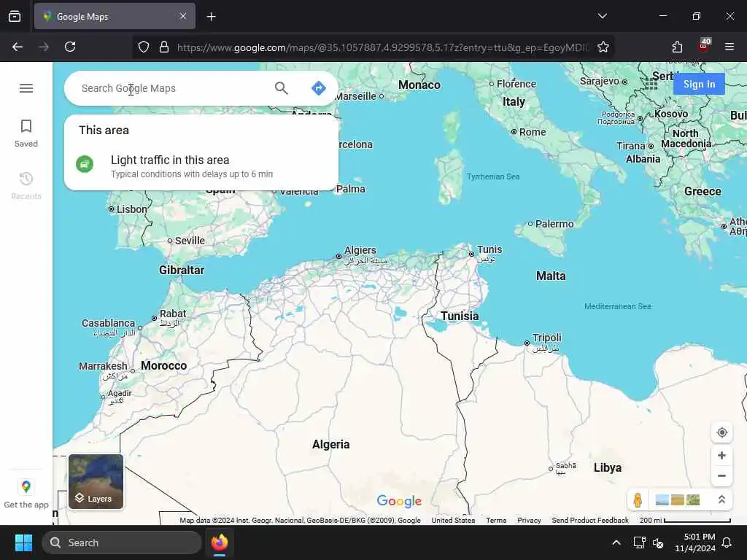
Task: Click the Firefox taskbar icon
Action: [x=220, y=542]
